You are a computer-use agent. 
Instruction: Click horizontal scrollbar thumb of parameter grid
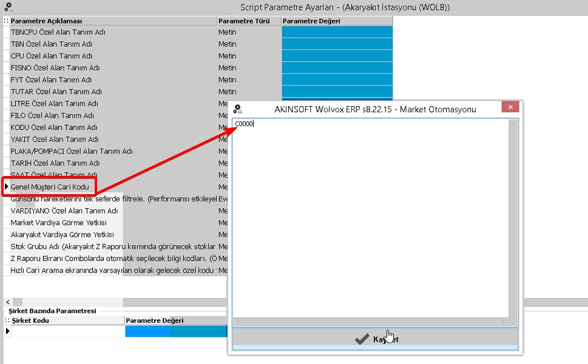pos(18,302)
